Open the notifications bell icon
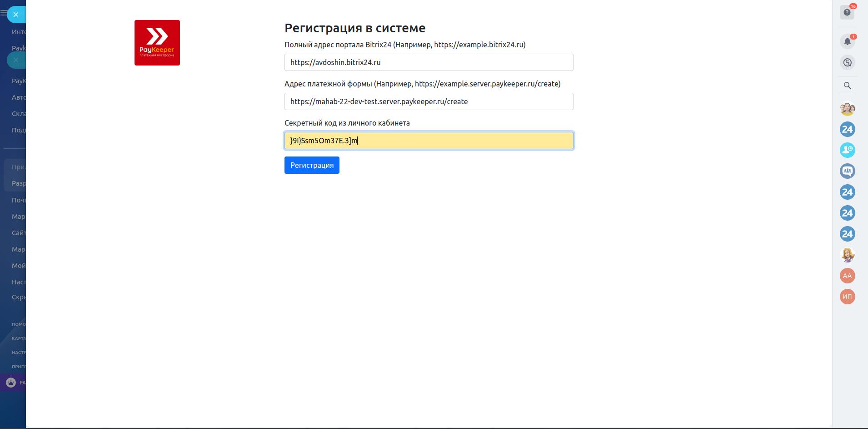The width and height of the screenshot is (868, 429). (x=847, y=41)
